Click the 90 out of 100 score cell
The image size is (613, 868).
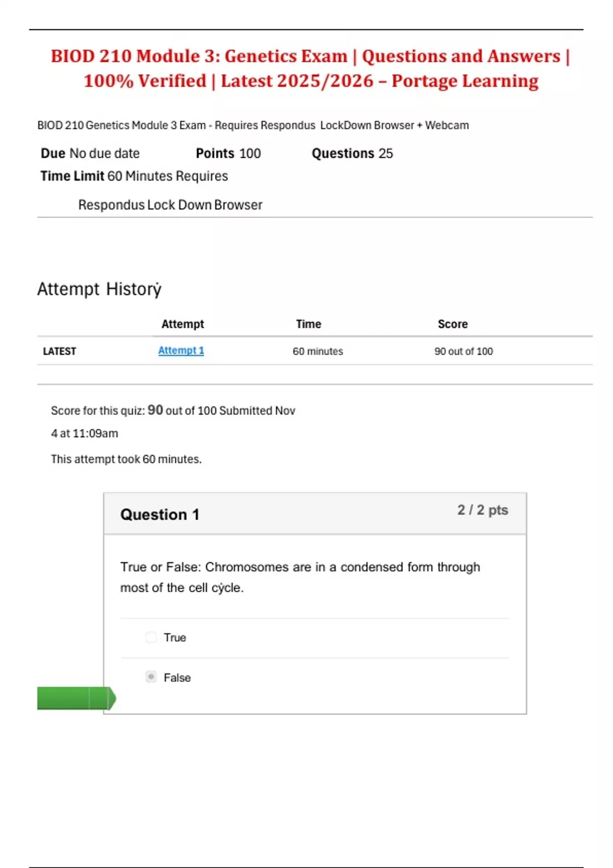463,351
